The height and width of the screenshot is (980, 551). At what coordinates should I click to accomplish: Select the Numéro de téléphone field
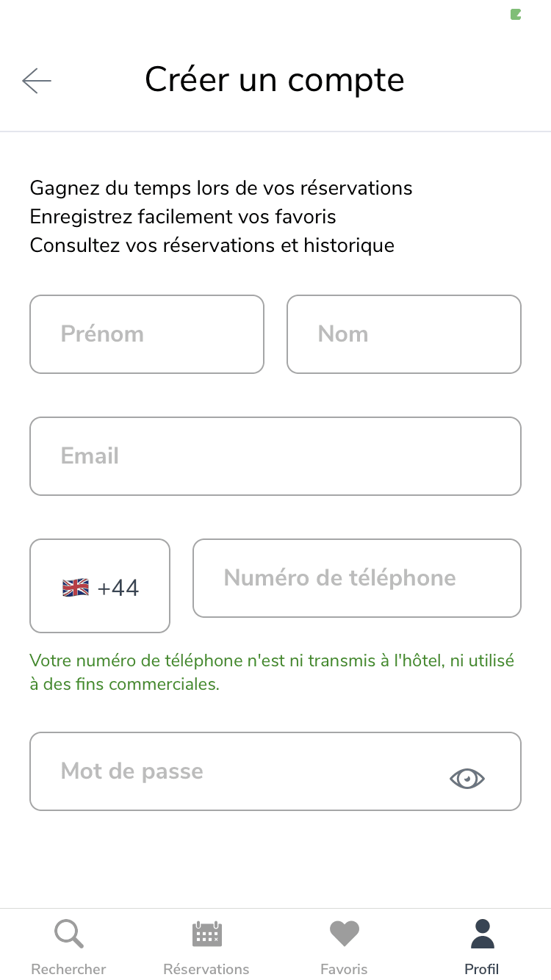pos(357,578)
